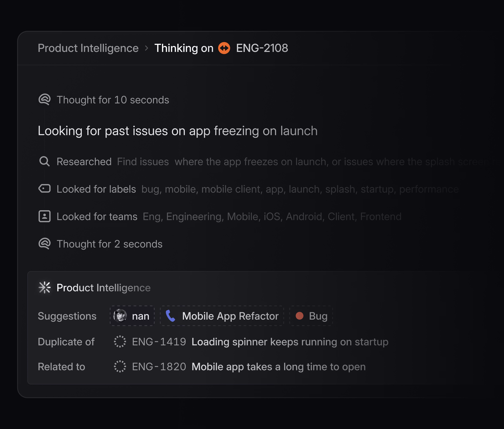Open issue ENG-2108 in header

262,48
